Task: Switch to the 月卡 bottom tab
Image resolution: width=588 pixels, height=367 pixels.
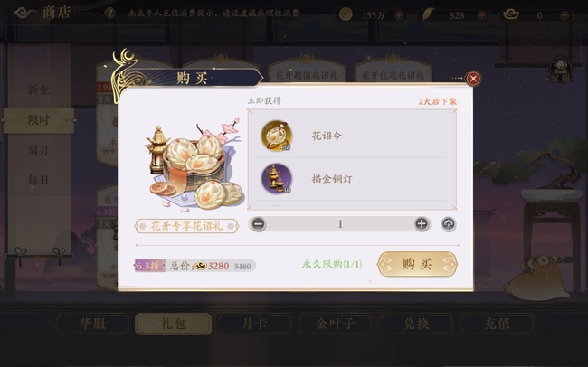Action: pyautogui.click(x=254, y=324)
